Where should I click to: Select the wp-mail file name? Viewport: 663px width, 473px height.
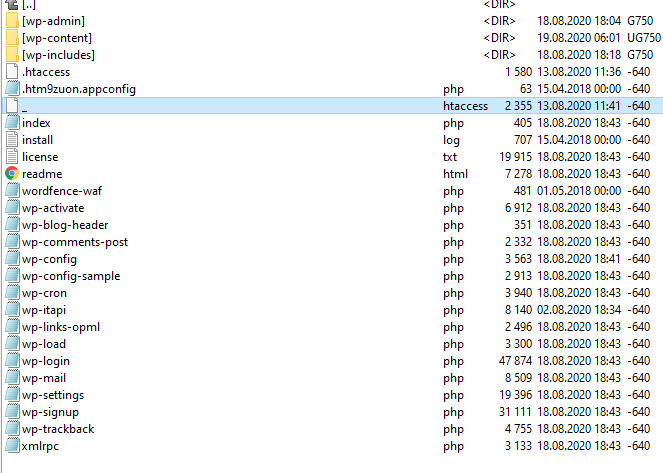(44, 378)
